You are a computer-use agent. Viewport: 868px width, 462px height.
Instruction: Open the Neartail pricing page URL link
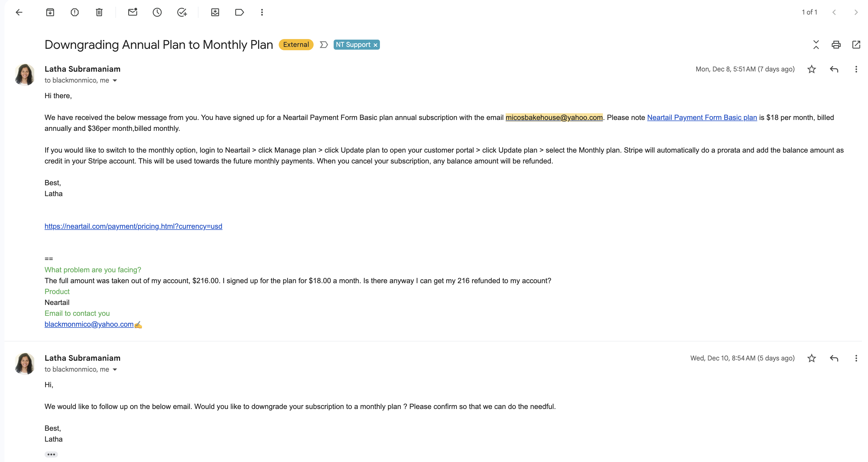pos(133,226)
